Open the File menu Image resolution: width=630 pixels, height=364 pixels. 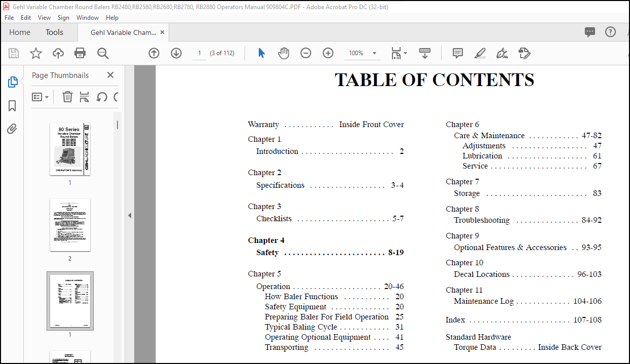tap(9, 17)
